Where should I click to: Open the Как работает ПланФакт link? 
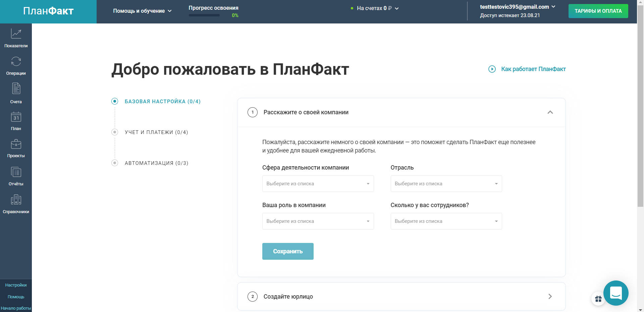click(533, 69)
